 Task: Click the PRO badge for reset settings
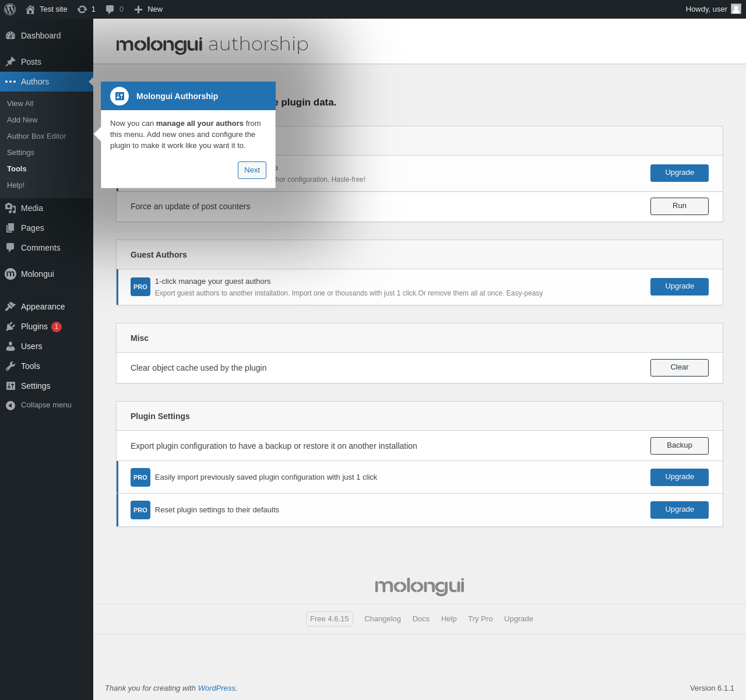coord(140,510)
